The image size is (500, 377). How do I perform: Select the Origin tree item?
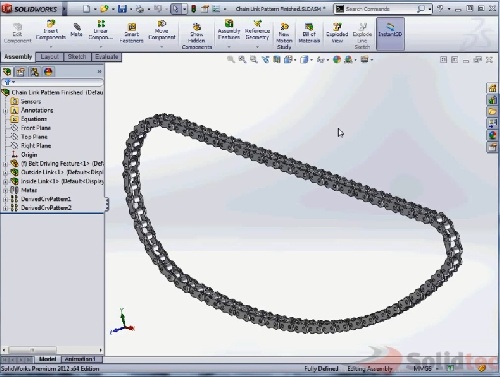29,155
